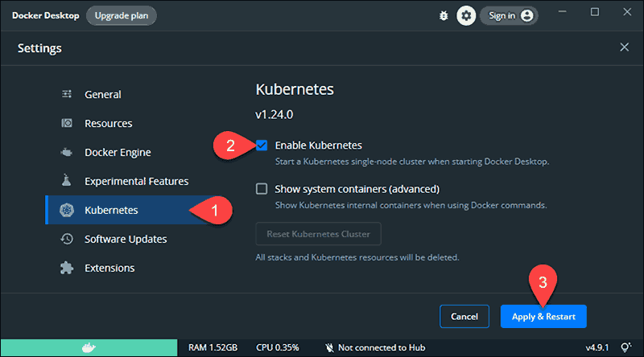Uncheck the Enable Kubernetes checkbox
The width and height of the screenshot is (644, 357).
262,146
